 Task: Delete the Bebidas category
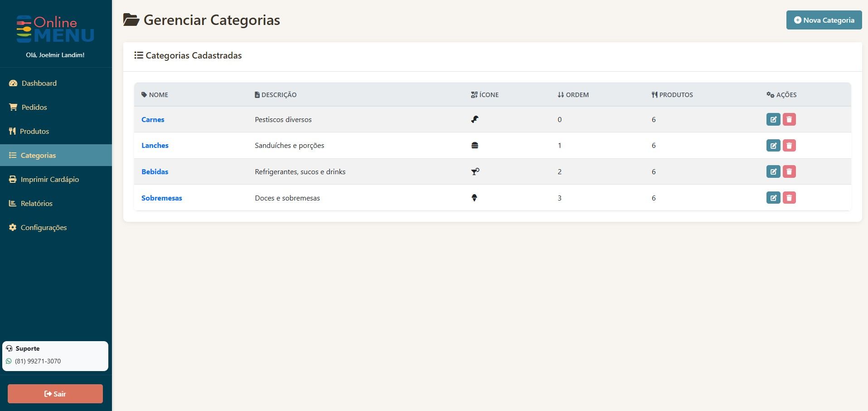[790, 171]
